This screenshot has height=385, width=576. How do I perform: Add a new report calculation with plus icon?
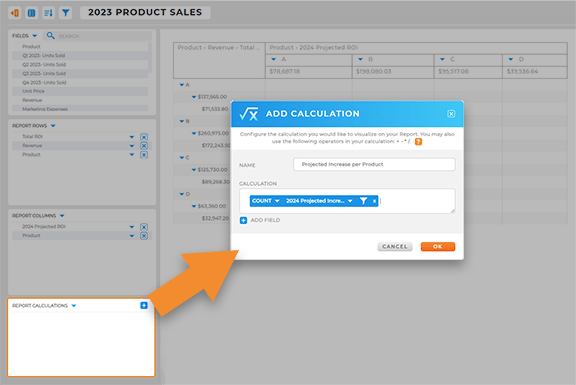[144, 305]
